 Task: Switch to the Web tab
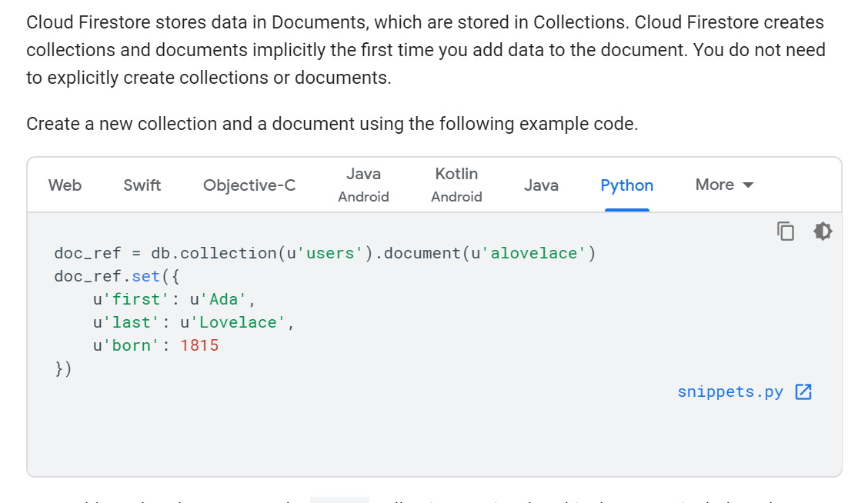(65, 185)
